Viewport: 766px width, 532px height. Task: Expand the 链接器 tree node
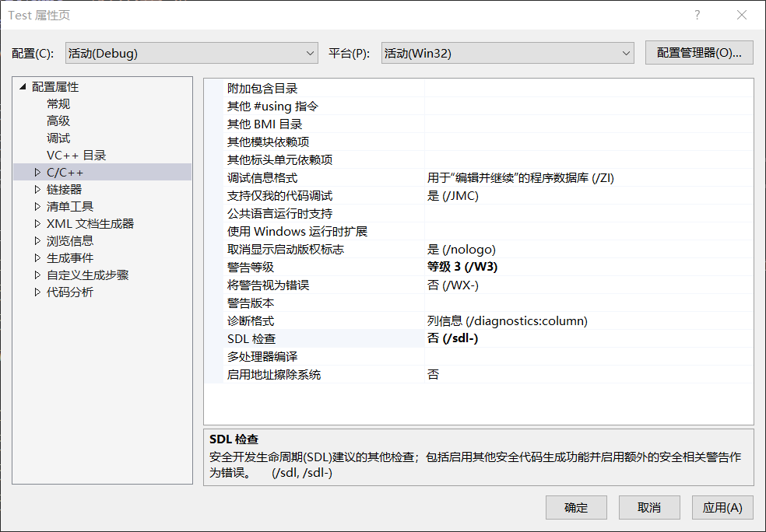pos(37,189)
